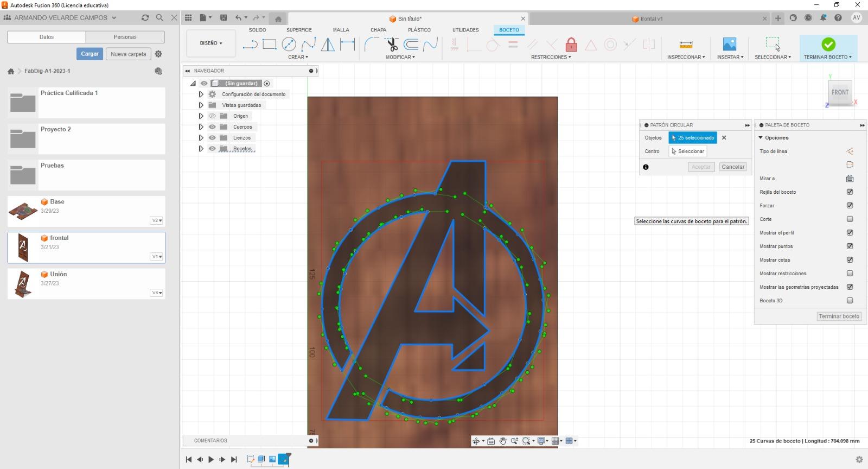This screenshot has width=868, height=469.
Task: Refresh the data panel
Action: pos(145,18)
